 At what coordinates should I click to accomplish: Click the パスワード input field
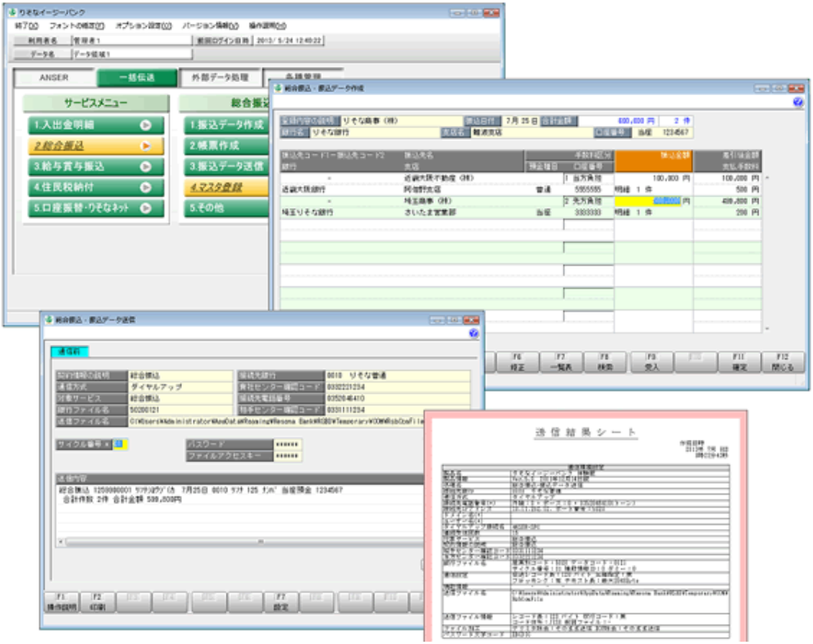pyautogui.click(x=287, y=444)
